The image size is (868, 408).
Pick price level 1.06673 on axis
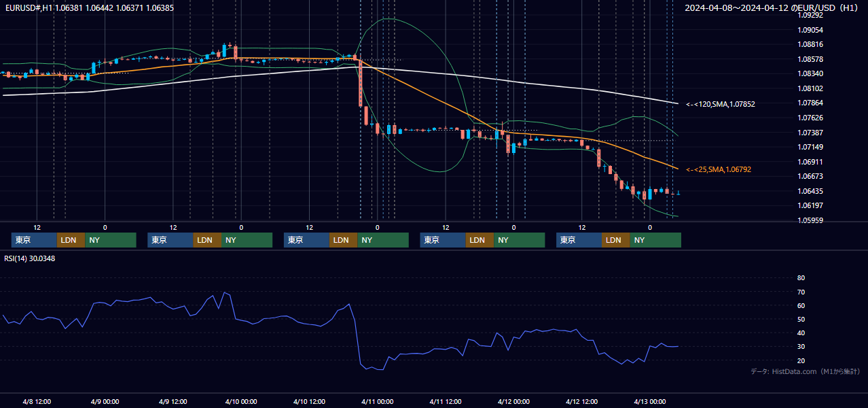tap(810, 176)
